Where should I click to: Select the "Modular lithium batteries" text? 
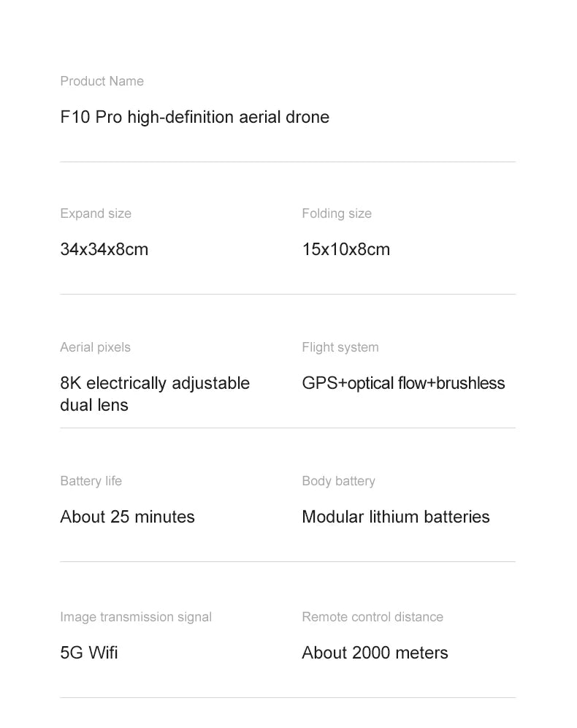395,517
